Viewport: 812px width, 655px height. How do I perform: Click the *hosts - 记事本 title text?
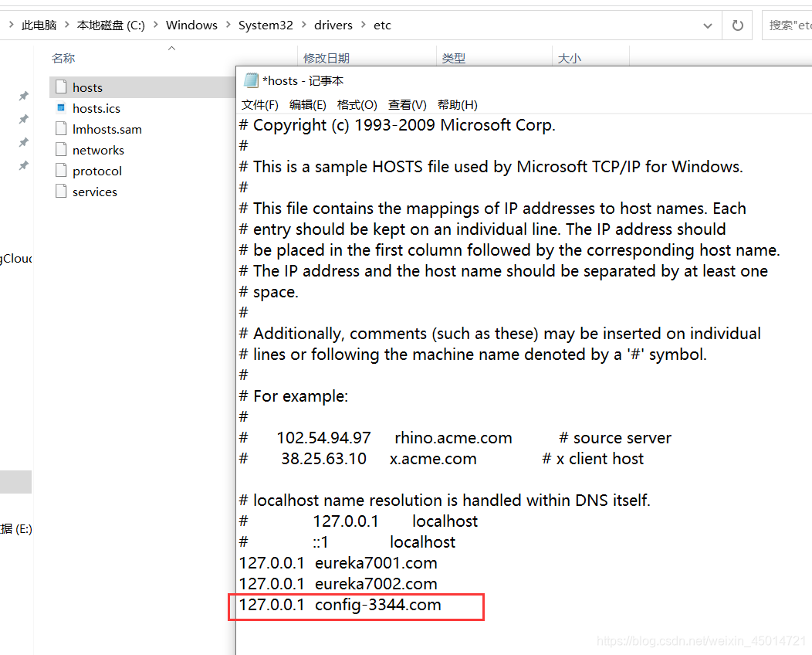303,80
